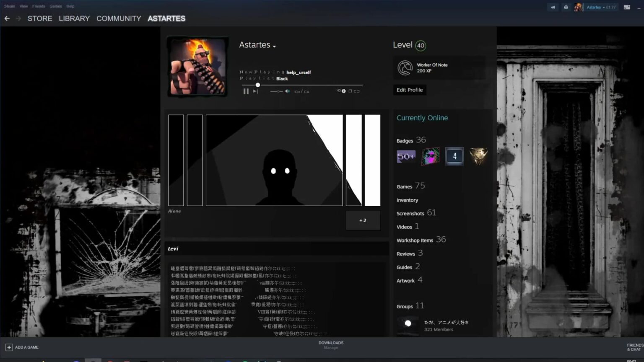The image size is (644, 362).
Task: Click the fullscreen icon in the player
Action: pos(350,91)
